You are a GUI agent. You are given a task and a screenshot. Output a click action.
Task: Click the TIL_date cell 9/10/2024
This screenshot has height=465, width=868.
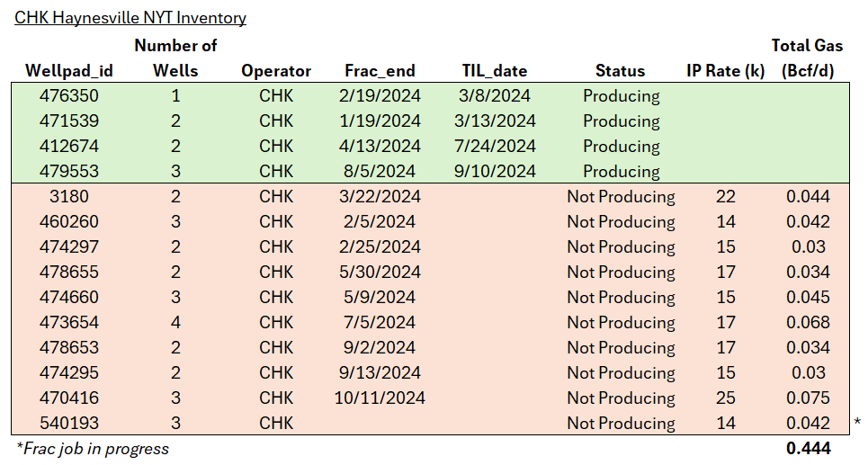coord(494,172)
